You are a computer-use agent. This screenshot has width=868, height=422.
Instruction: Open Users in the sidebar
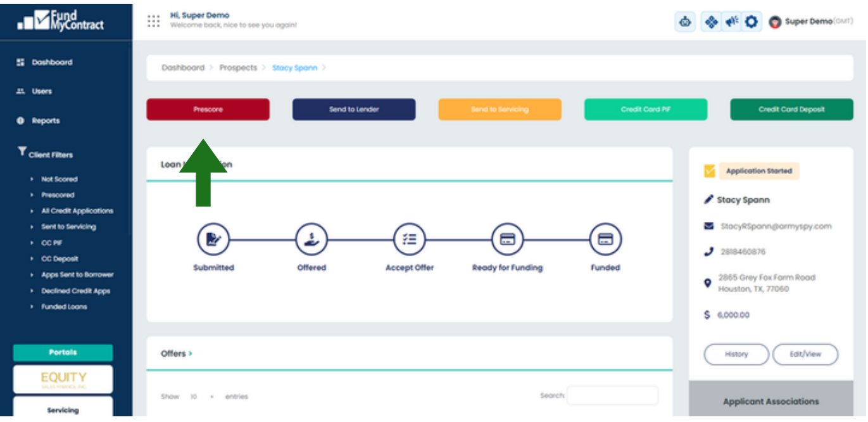point(42,91)
